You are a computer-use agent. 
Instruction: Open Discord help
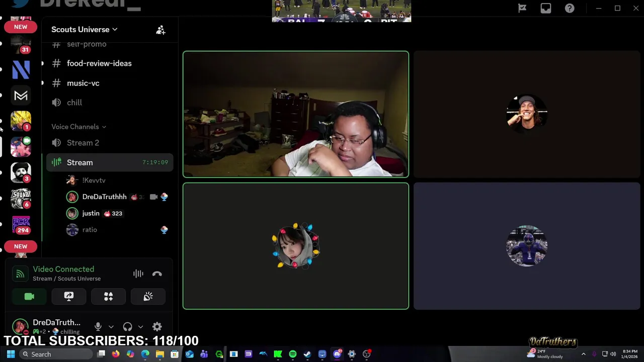570,8
